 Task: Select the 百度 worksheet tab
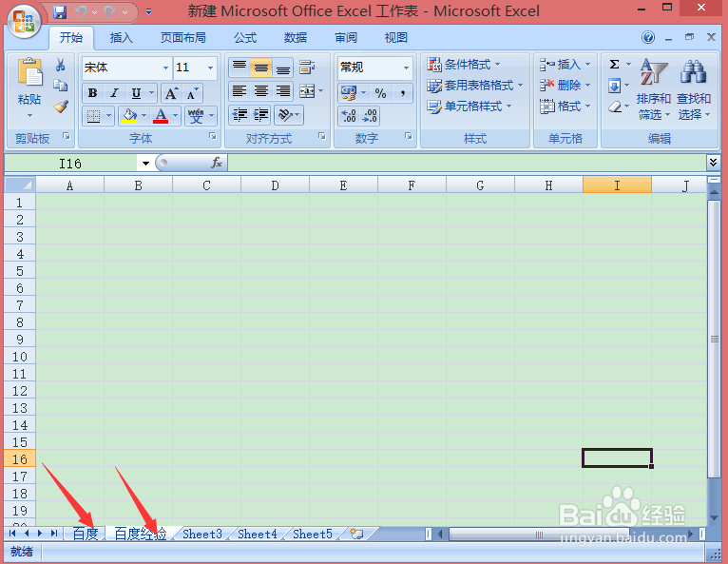pos(86,534)
